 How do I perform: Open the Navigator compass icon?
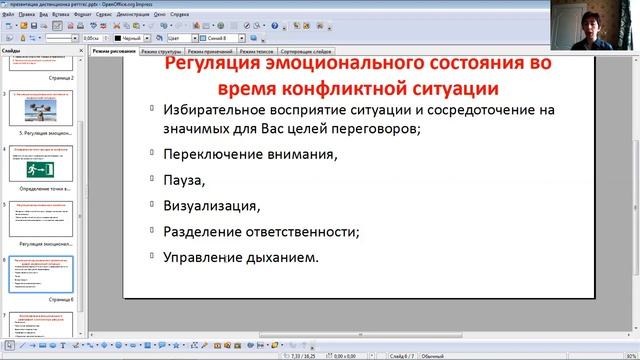247,26
